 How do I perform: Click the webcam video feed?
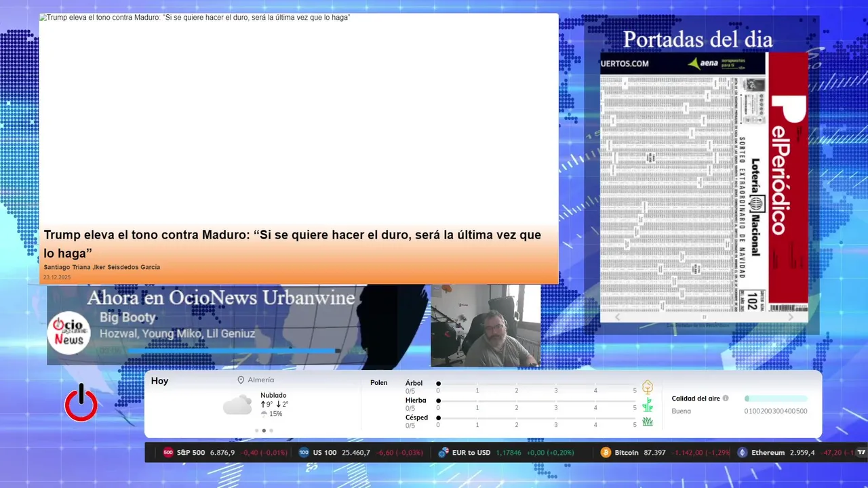tap(486, 325)
